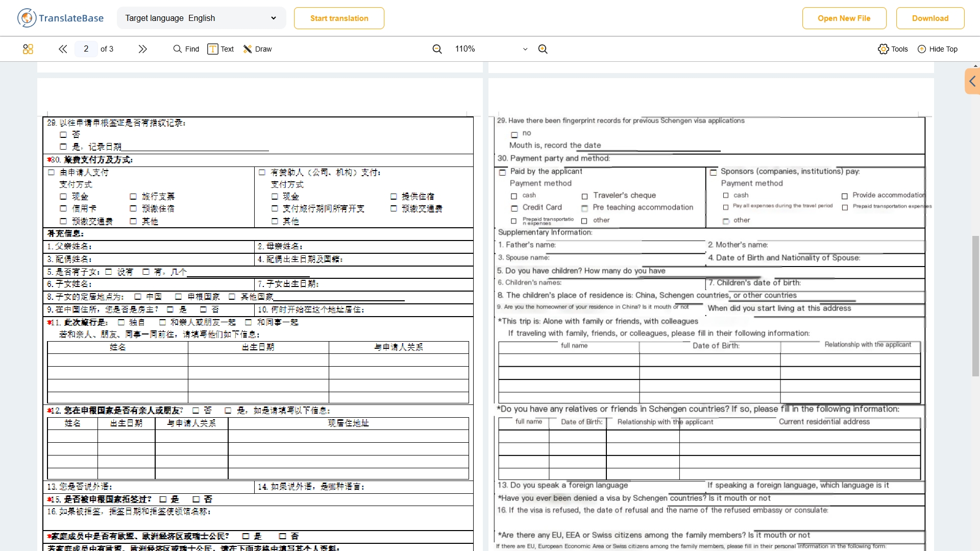Click "1. Father's name:" text
Screen dimensions: 980x551
[527, 245]
